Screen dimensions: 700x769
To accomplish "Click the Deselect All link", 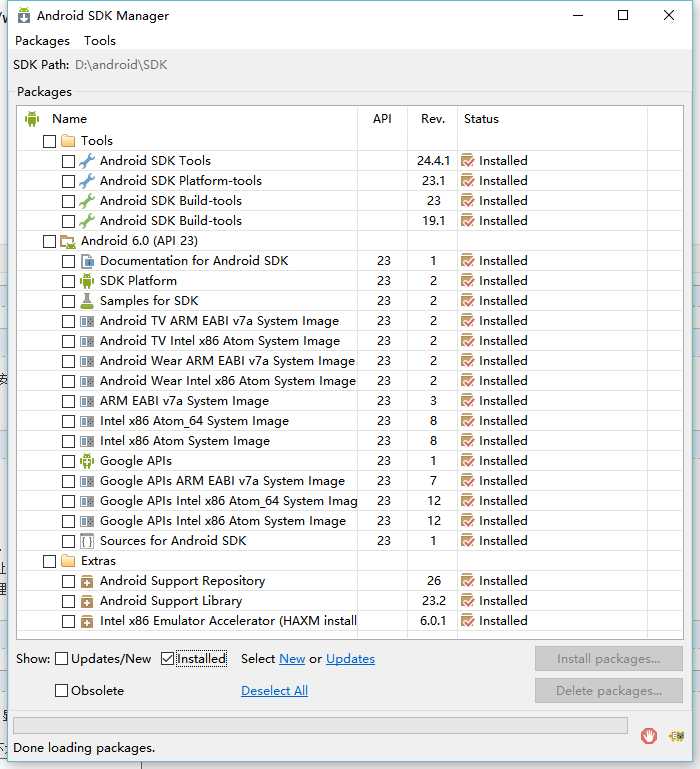I will tap(274, 691).
